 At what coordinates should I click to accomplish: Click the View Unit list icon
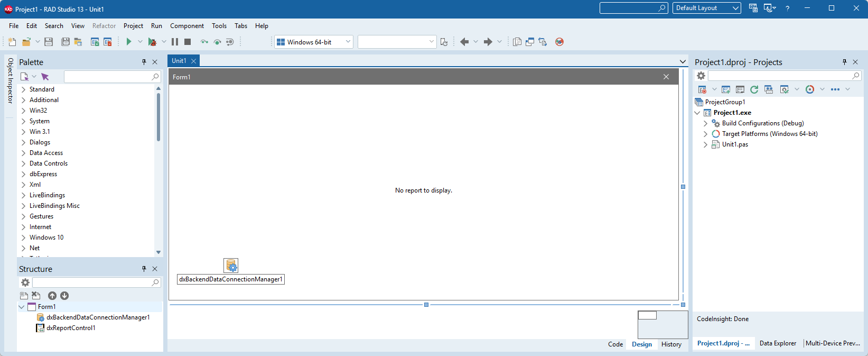coord(517,42)
